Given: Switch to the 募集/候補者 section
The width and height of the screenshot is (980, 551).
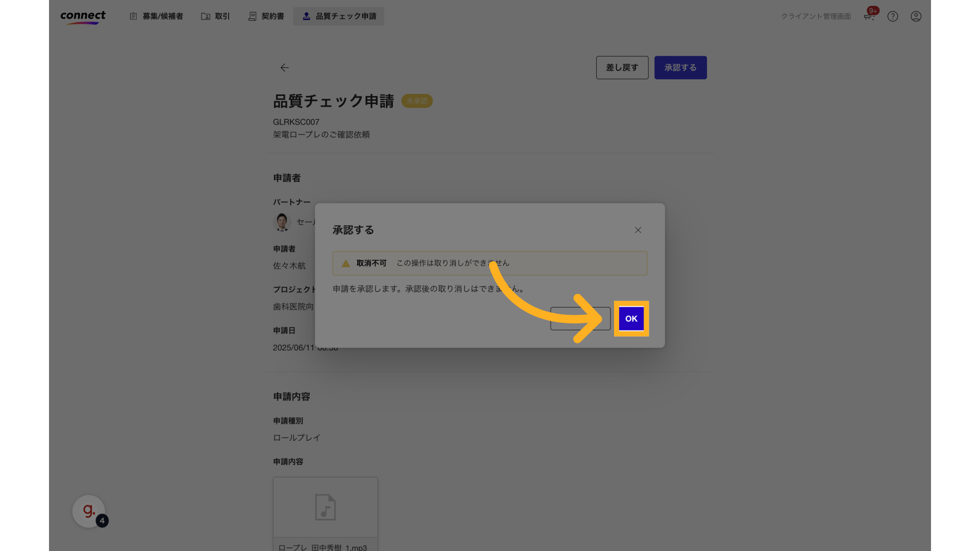Looking at the screenshot, I should pos(156,16).
